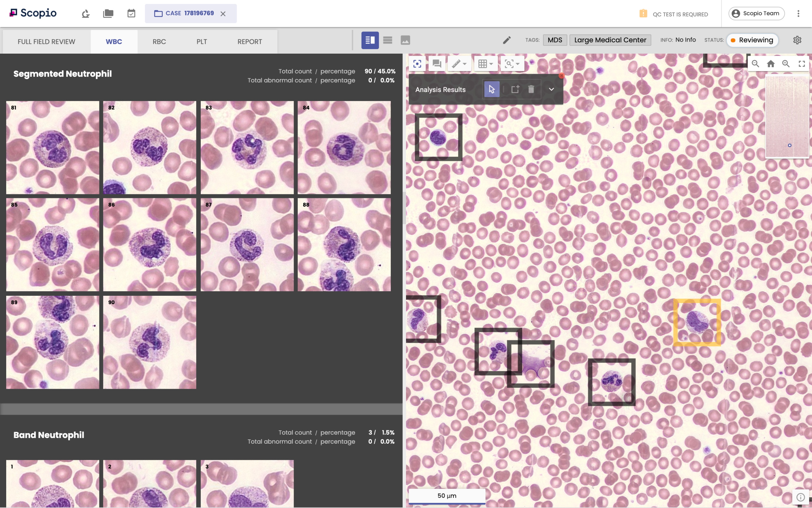Switch to the RBC tab
812x508 pixels.
click(159, 42)
